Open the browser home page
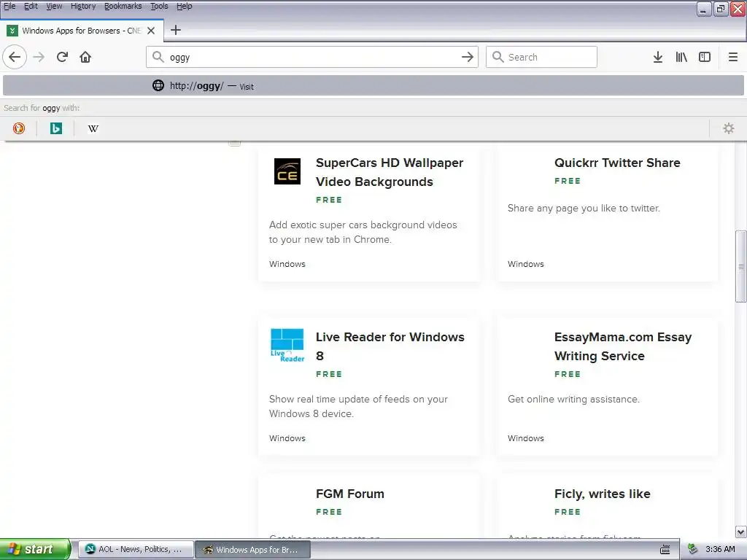This screenshot has height=560, width=747. pos(85,57)
